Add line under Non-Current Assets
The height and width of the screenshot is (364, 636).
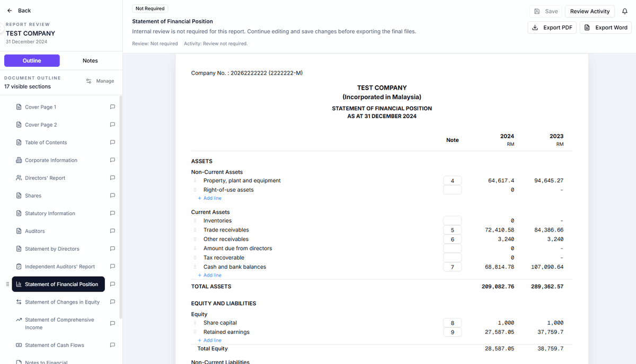tap(210, 198)
